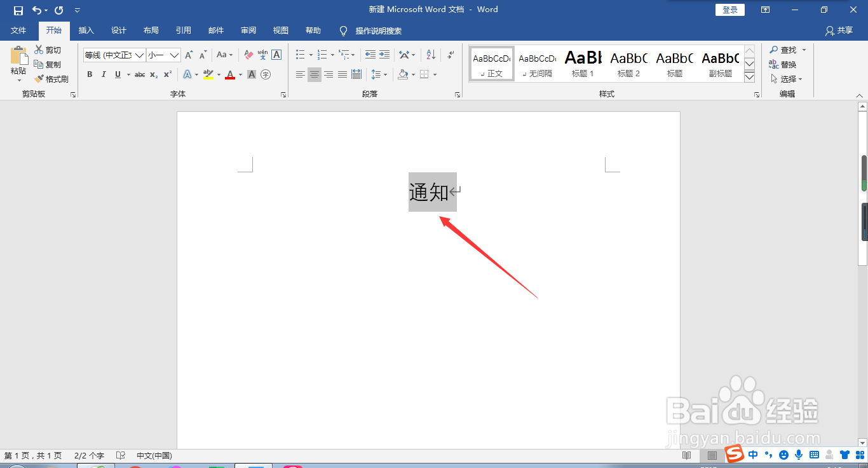Switch to Insert (插入) tab
Image resolution: width=868 pixels, height=468 pixels.
[x=86, y=31]
